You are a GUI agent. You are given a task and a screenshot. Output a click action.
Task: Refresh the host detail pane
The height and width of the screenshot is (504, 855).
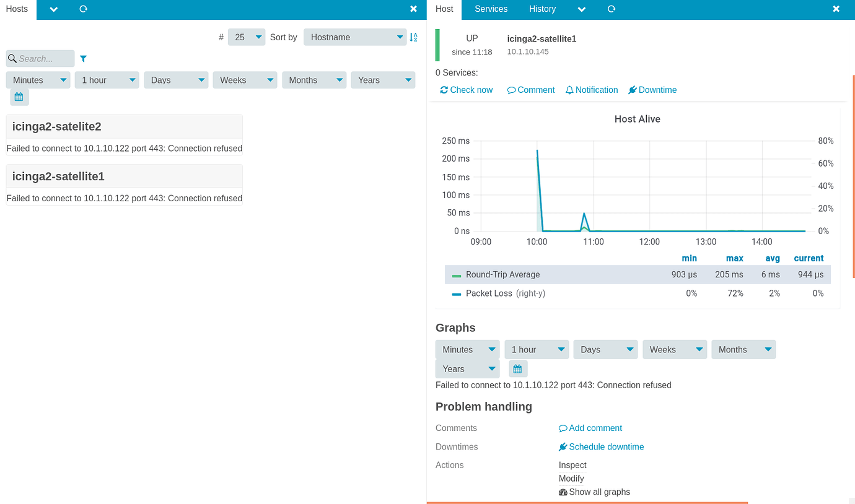pos(611,9)
